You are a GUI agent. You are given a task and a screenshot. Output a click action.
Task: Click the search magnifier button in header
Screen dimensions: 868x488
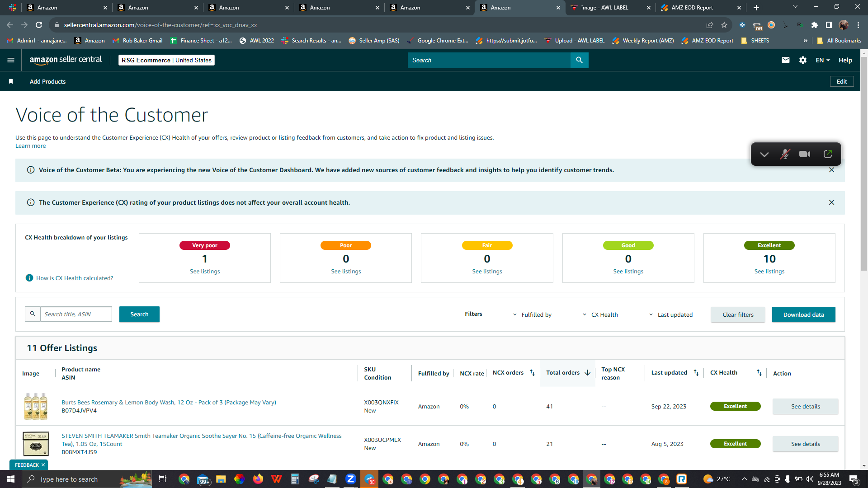[x=579, y=60]
